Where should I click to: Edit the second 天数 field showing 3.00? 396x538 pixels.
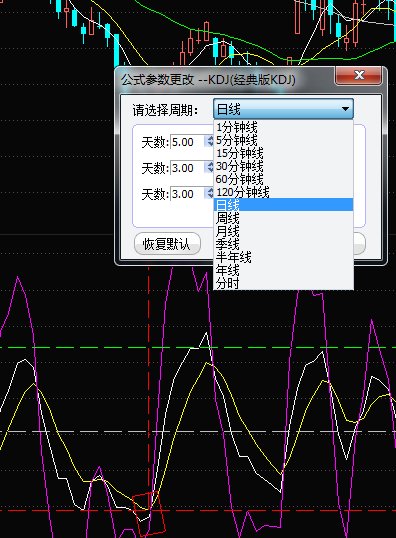pos(188,168)
